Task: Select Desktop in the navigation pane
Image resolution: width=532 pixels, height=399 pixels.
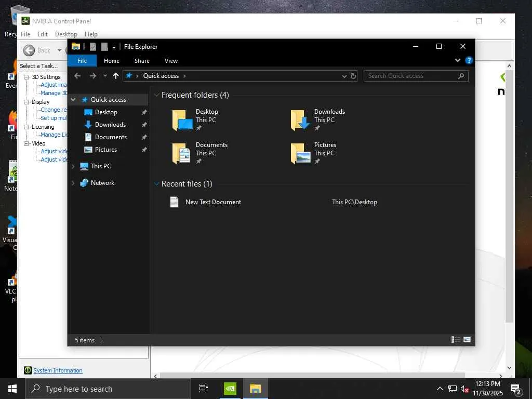Action: pos(106,112)
